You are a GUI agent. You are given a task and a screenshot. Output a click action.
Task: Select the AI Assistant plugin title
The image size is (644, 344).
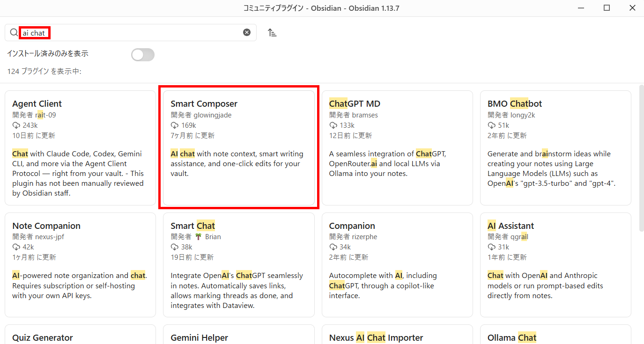tap(511, 226)
